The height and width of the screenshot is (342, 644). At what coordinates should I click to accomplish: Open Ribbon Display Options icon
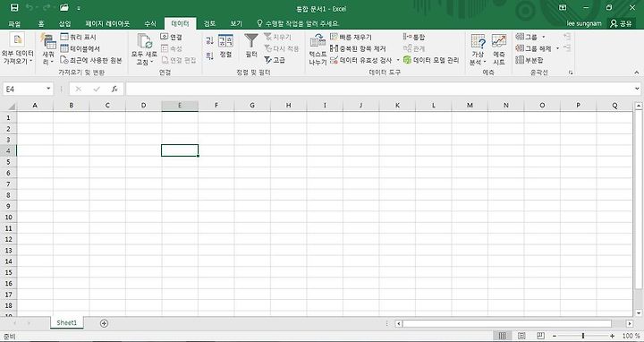(x=563, y=8)
